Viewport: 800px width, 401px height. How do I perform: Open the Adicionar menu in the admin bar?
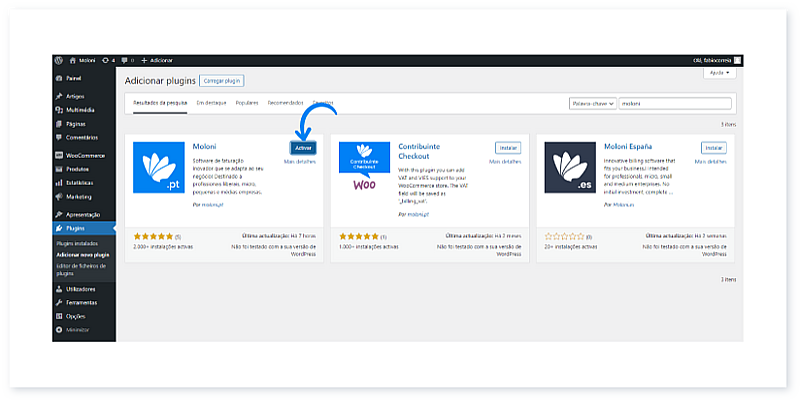click(x=157, y=60)
